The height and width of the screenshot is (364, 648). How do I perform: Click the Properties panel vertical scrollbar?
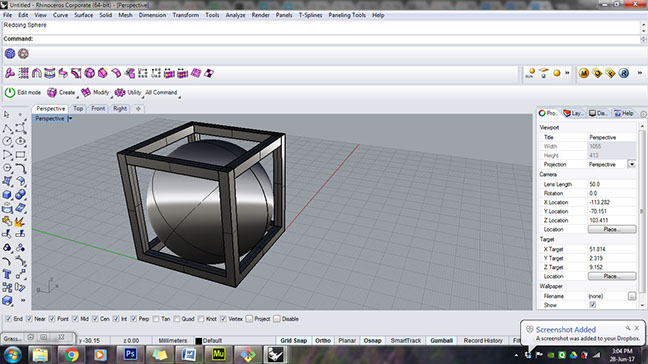641,211
